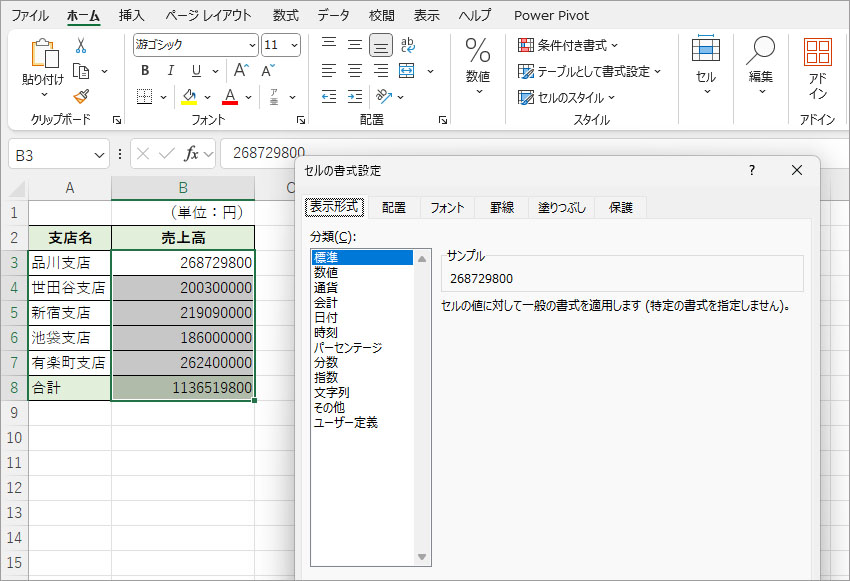Image resolution: width=850 pixels, height=581 pixels.
Task: Open fill color dropdown arrow
Action: 207,98
